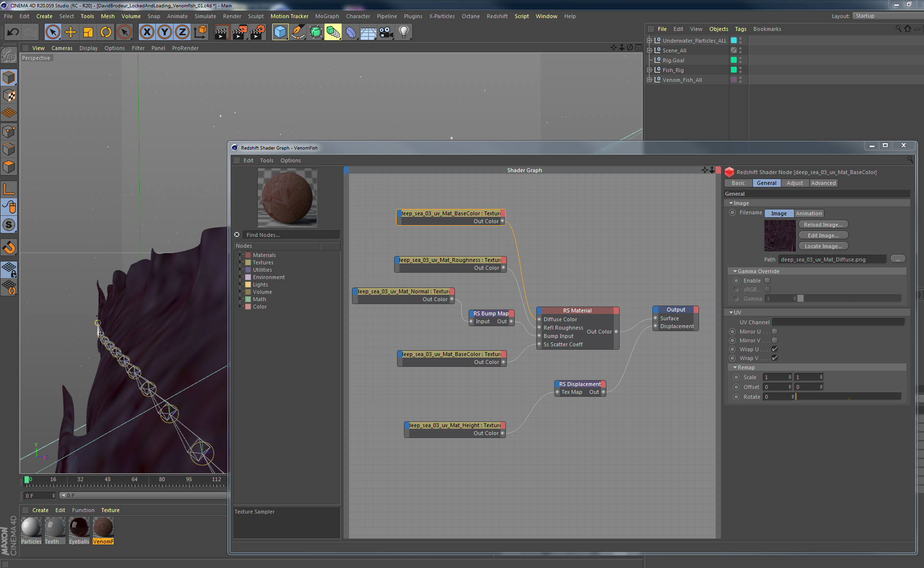Click the Undo arrow icon
The height and width of the screenshot is (568, 924).
pyautogui.click(x=13, y=32)
